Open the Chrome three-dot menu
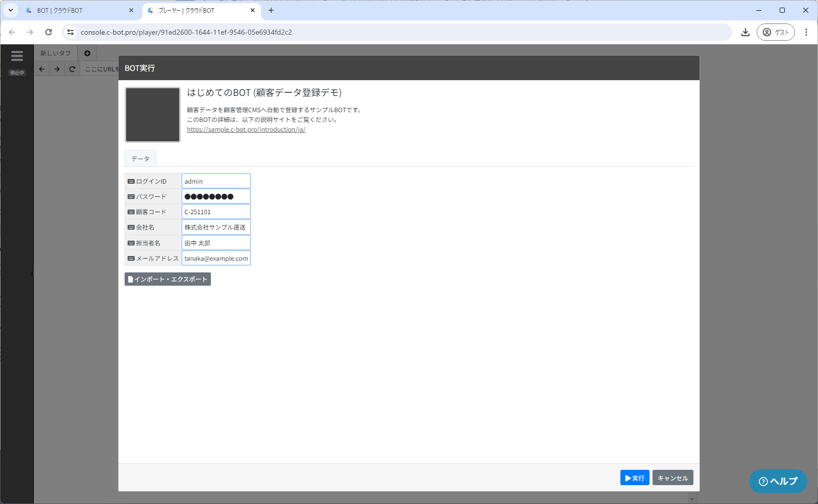The height and width of the screenshot is (504, 818). click(806, 32)
